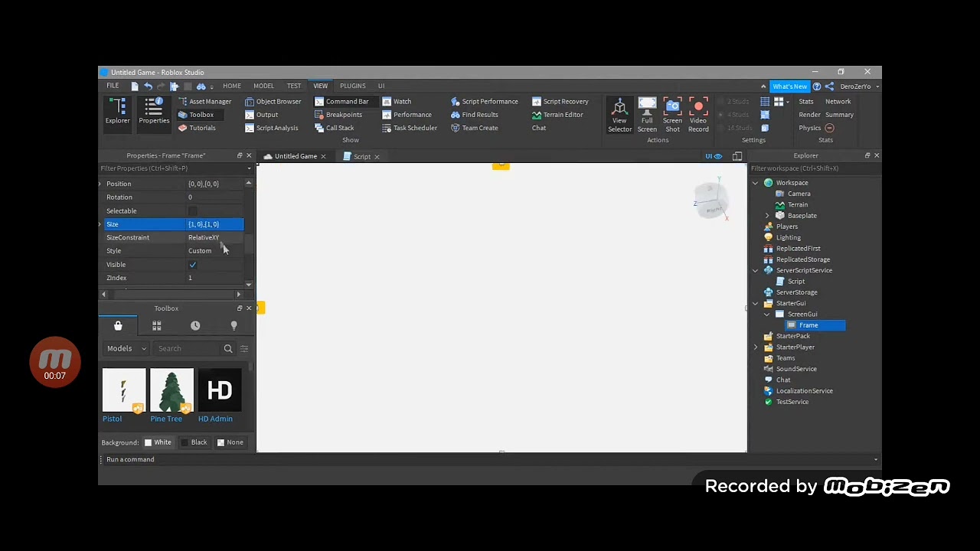Start Video Record
The height and width of the screenshot is (551, 980).
click(698, 115)
